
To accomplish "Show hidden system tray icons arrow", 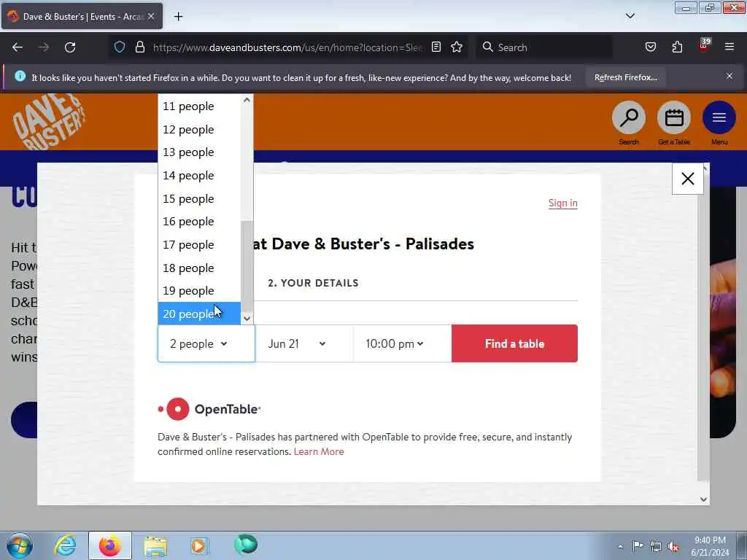I will coord(620,546).
